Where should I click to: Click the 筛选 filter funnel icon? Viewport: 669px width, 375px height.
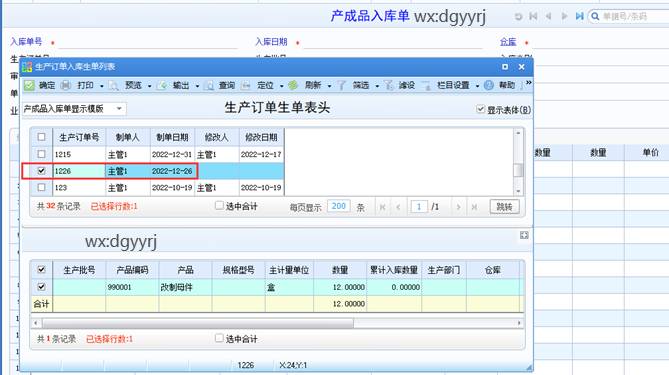click(x=342, y=85)
